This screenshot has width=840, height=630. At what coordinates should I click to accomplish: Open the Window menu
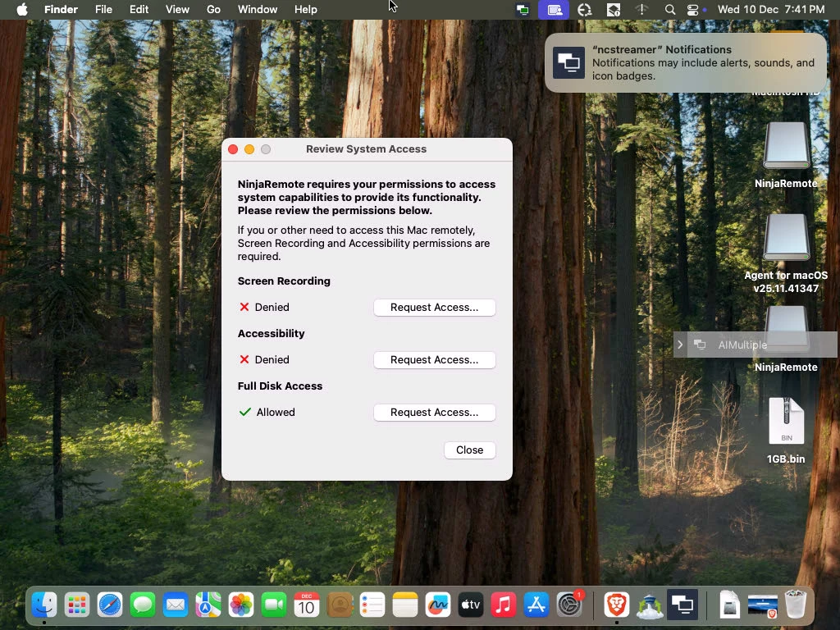[x=258, y=10]
